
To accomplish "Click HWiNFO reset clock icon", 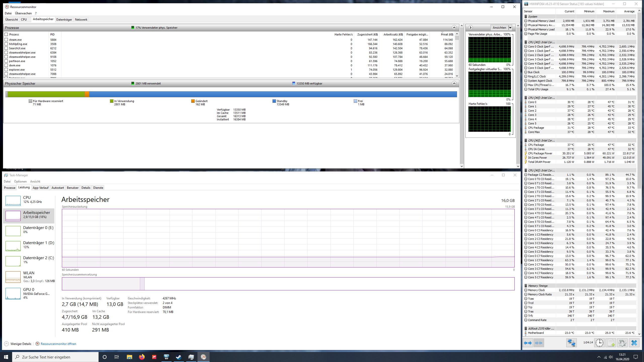I will click(599, 343).
